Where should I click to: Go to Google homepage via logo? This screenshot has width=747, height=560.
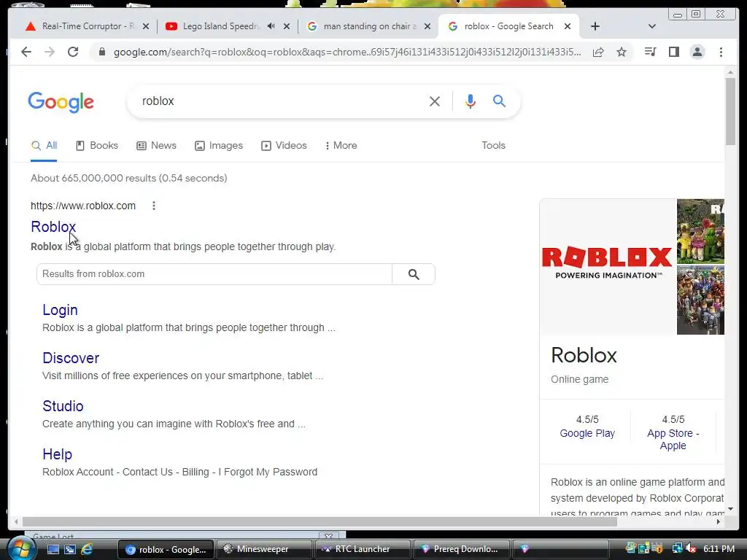pyautogui.click(x=61, y=102)
